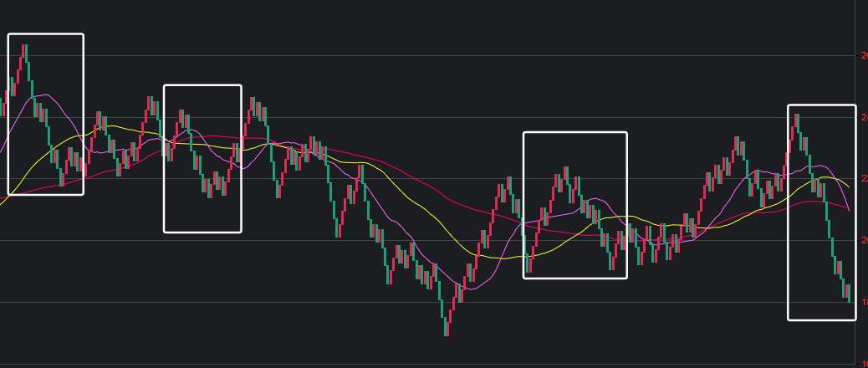Click the final candlestick at far right
868x368 pixels.
[848, 293]
